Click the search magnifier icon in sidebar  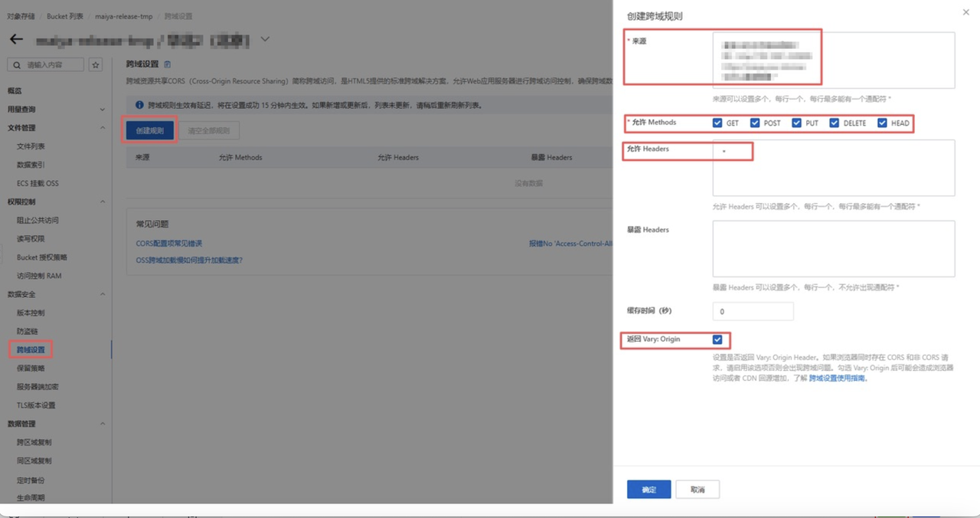point(17,65)
